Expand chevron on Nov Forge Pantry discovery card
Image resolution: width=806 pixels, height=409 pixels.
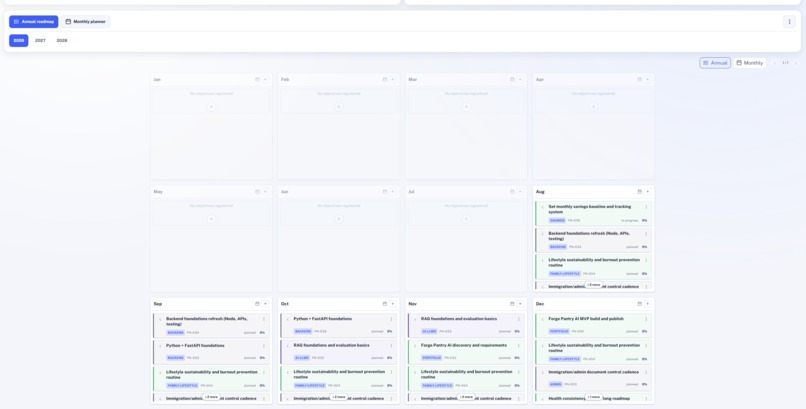click(x=415, y=346)
